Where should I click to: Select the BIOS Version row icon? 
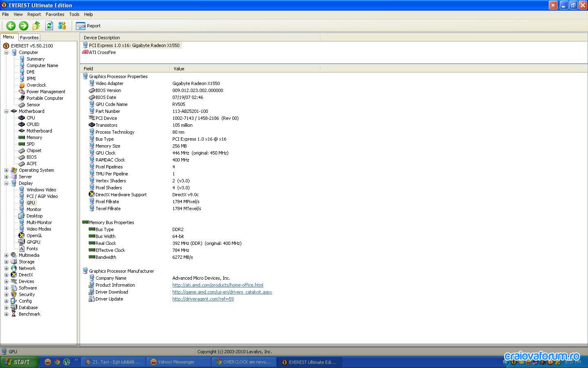click(92, 90)
